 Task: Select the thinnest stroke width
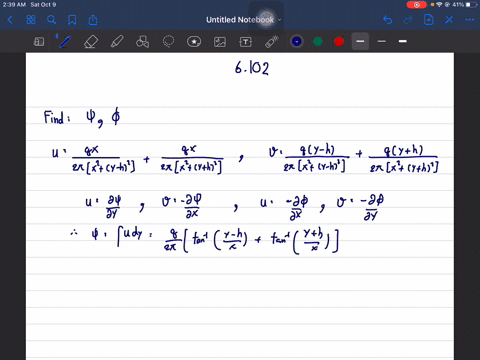tap(360, 41)
